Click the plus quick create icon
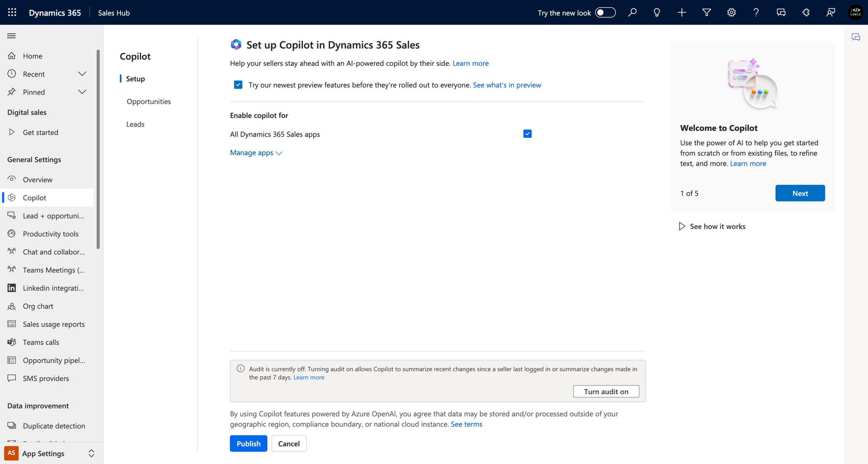Viewport: 868px width, 464px height. 682,13
